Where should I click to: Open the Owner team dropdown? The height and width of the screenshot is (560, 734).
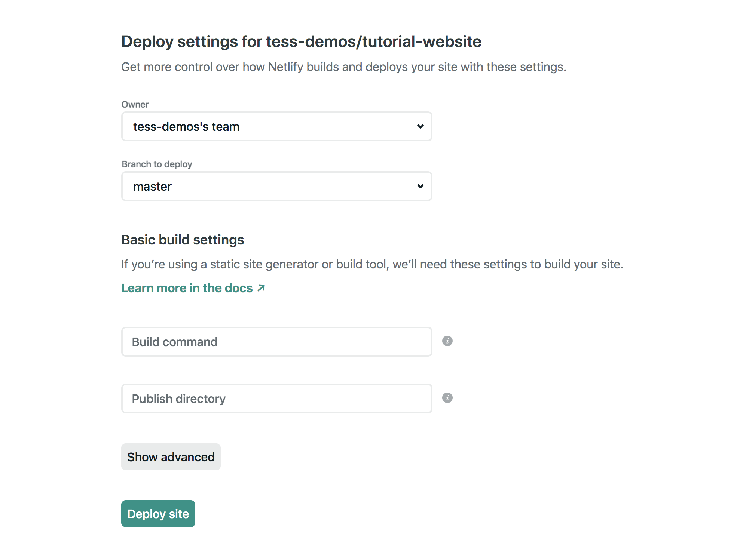coord(276,126)
